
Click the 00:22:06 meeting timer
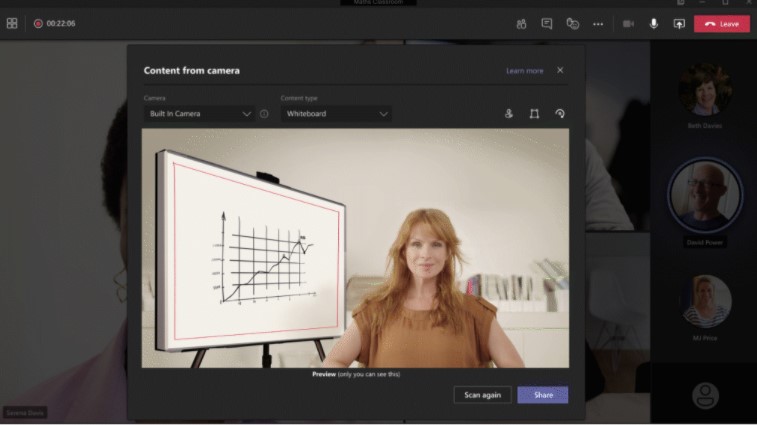(61, 23)
